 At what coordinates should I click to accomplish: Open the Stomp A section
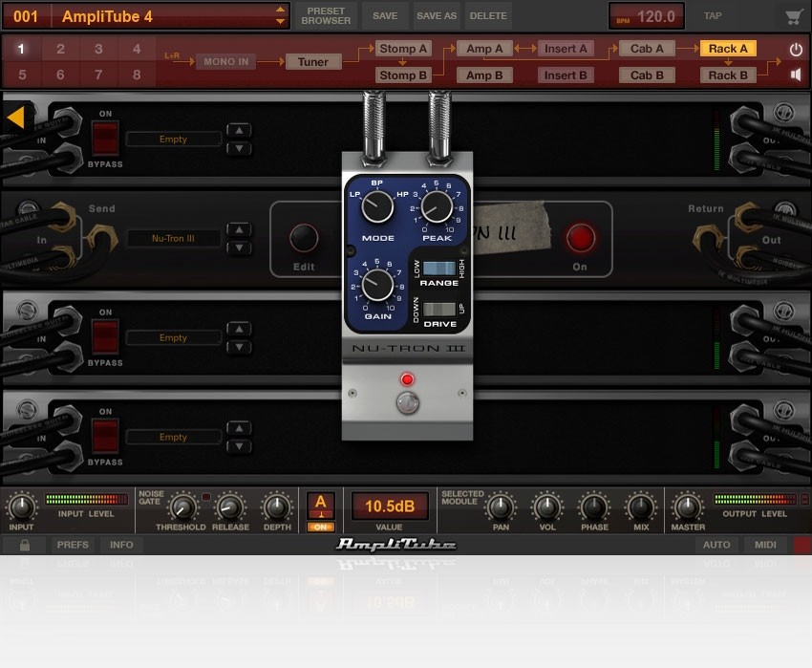pos(403,49)
